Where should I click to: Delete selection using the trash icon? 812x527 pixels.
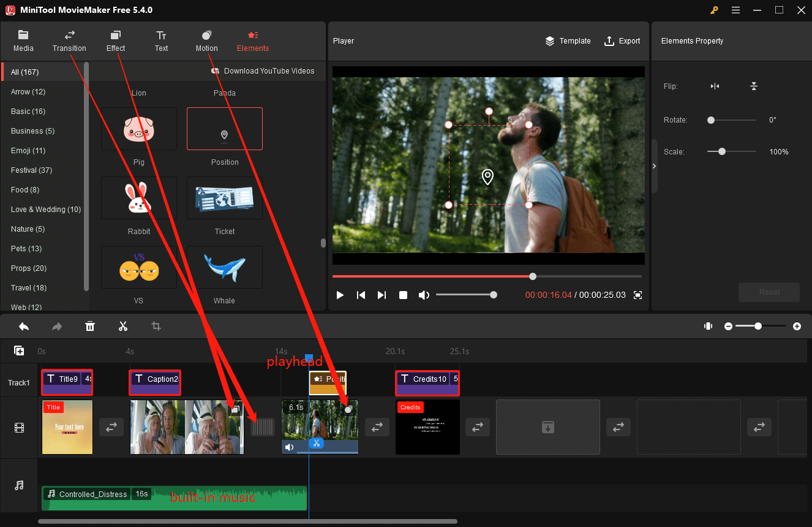pos(90,326)
